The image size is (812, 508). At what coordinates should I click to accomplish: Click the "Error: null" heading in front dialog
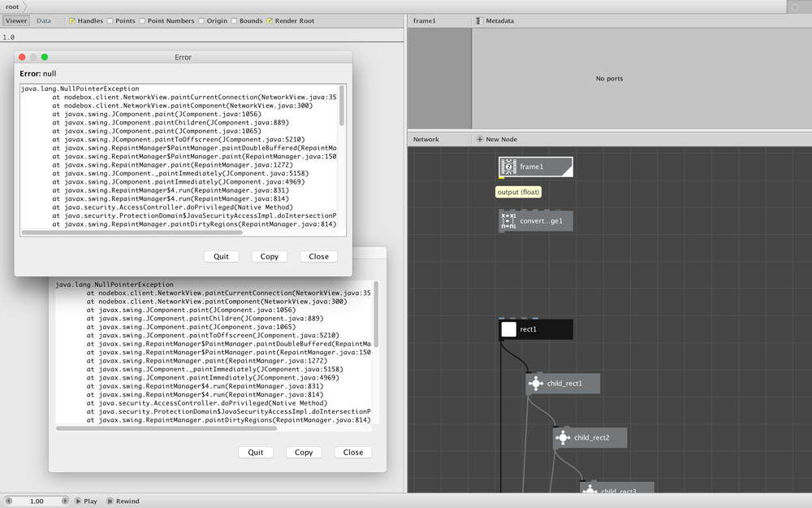(x=38, y=74)
